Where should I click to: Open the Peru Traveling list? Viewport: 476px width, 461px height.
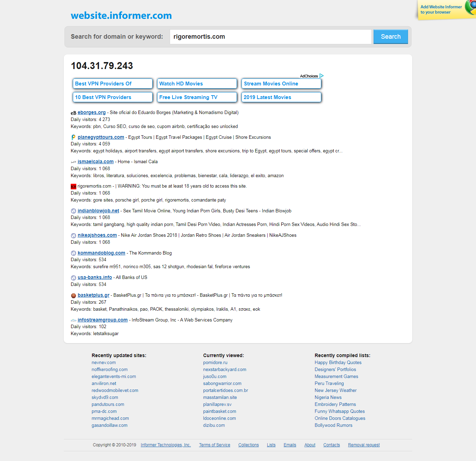329,384
